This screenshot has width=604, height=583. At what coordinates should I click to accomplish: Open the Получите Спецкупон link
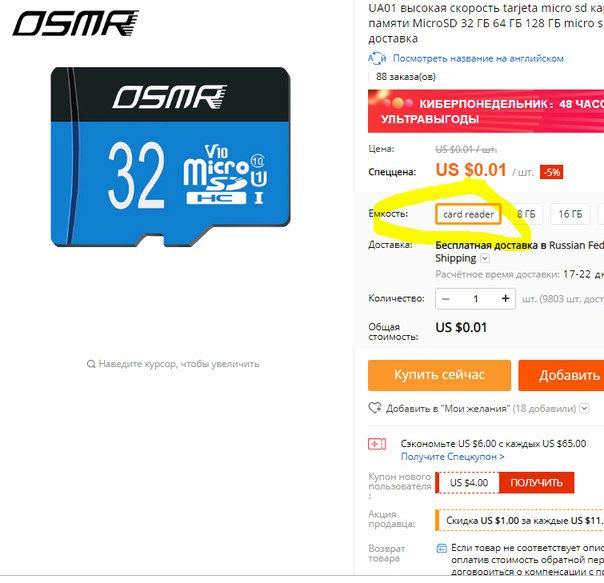coord(453,457)
